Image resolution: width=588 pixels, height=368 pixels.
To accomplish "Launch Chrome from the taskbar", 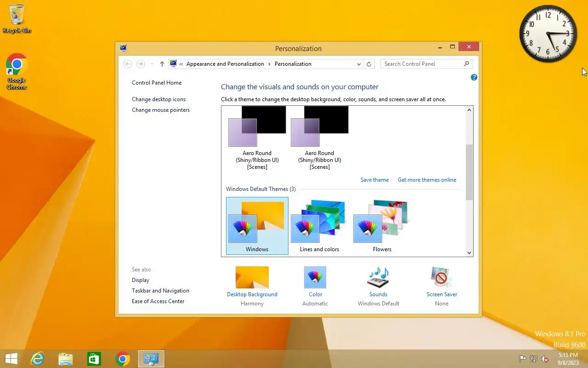I will click(123, 359).
